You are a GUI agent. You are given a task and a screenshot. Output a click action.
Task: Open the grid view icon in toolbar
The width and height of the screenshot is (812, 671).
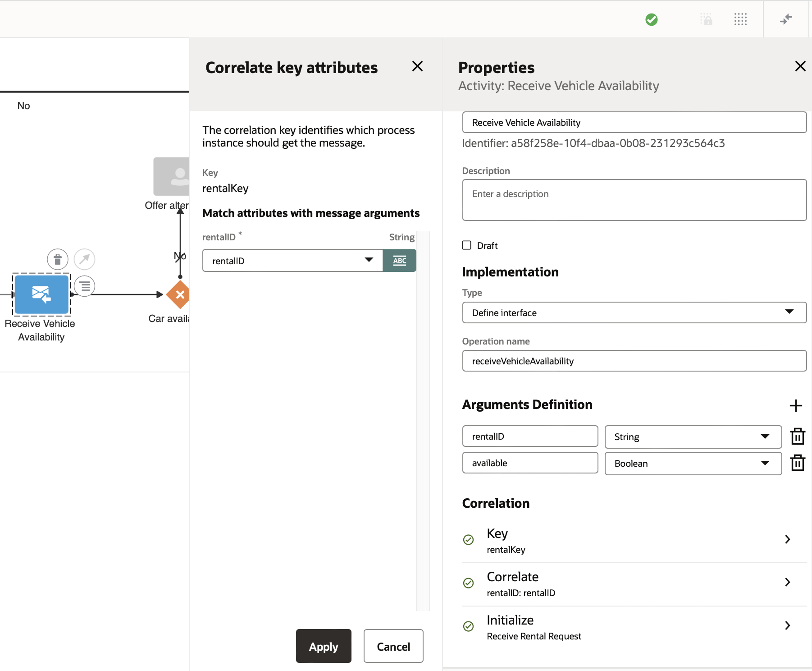coord(740,19)
